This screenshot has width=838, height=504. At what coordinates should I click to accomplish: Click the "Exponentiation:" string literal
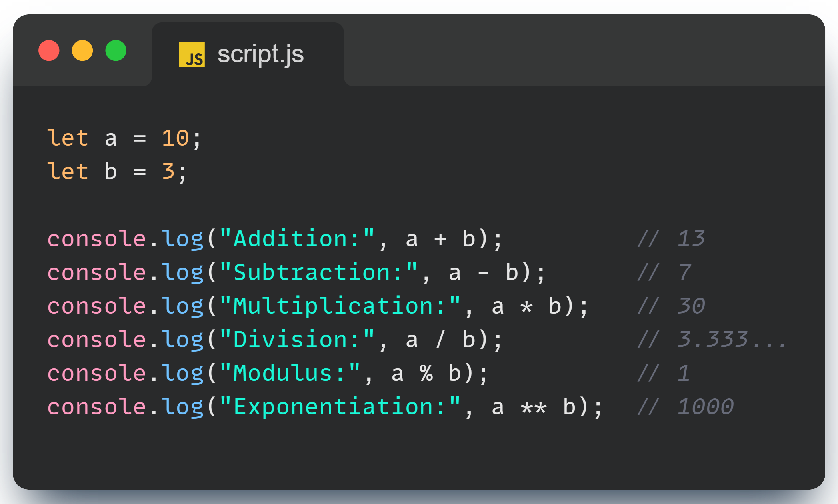click(340, 407)
